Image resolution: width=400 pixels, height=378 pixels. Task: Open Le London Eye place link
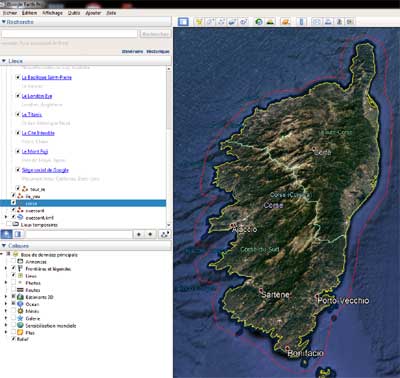tap(37, 96)
